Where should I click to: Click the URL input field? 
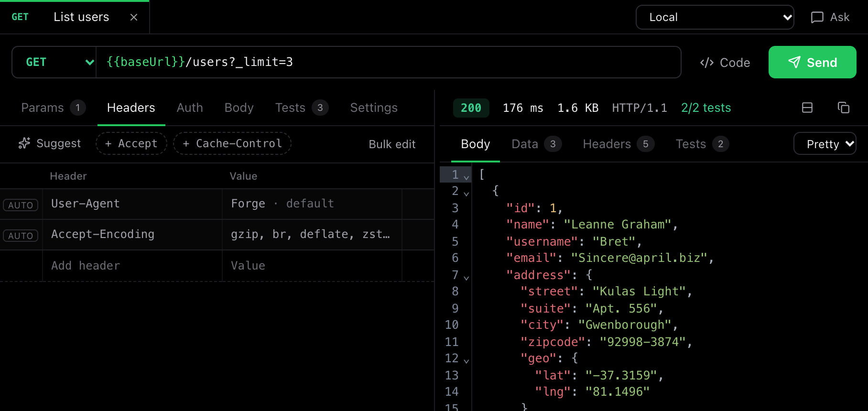coord(388,62)
